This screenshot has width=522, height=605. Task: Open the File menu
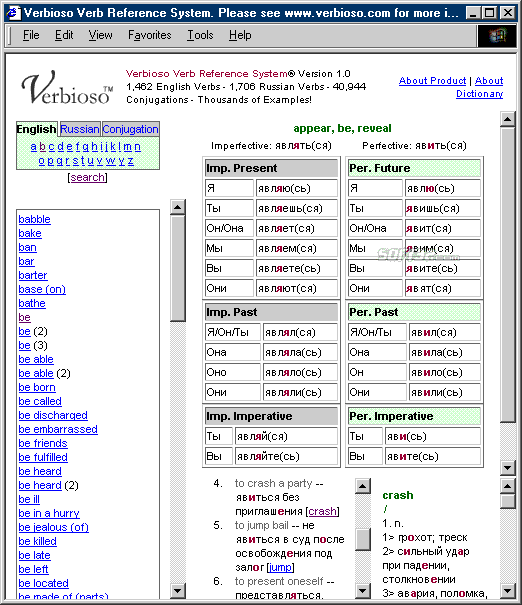pyautogui.click(x=31, y=35)
